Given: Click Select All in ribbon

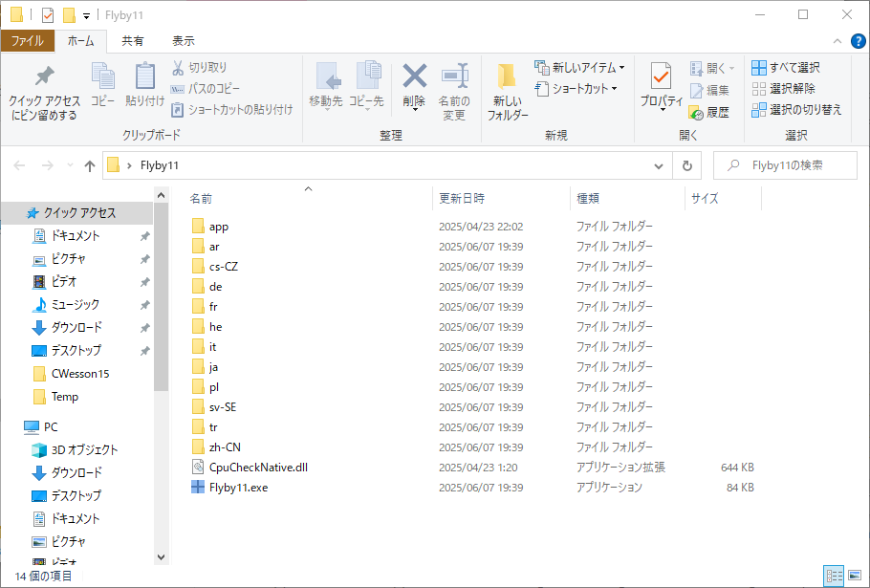Looking at the screenshot, I should click(x=786, y=68).
